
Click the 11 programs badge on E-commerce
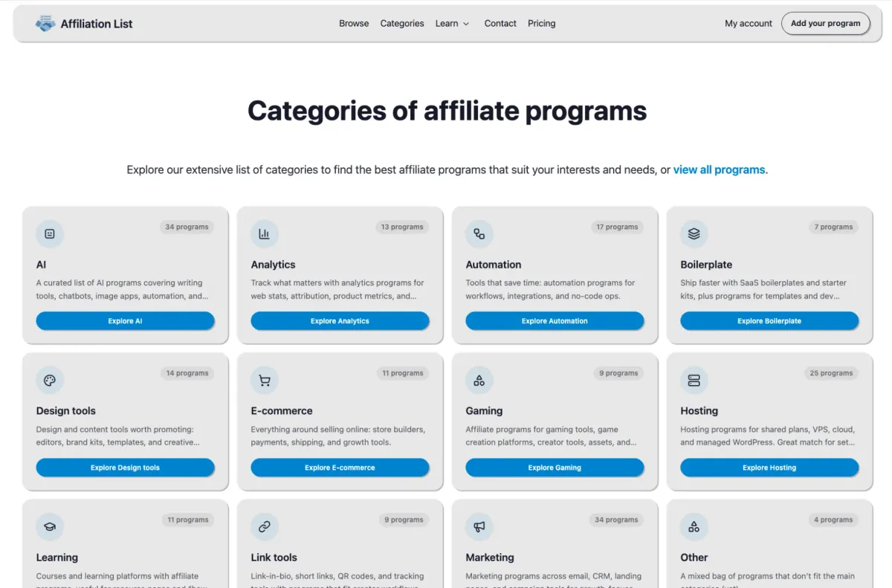tap(403, 373)
